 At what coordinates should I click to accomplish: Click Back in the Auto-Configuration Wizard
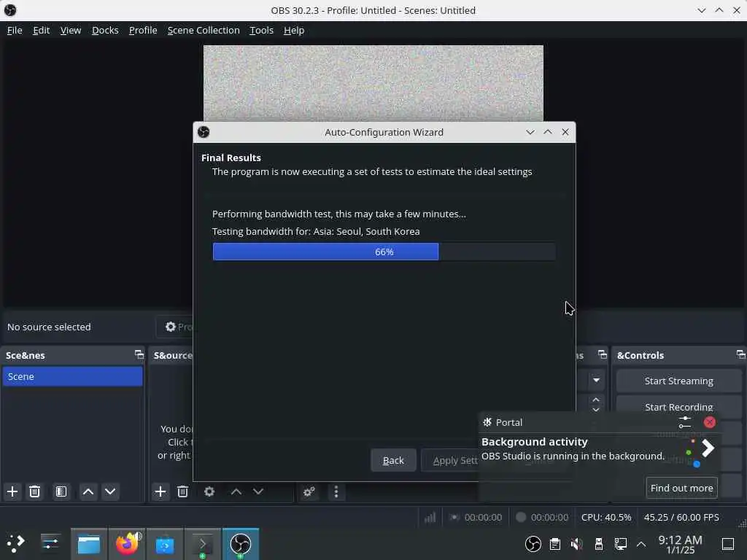(393, 461)
